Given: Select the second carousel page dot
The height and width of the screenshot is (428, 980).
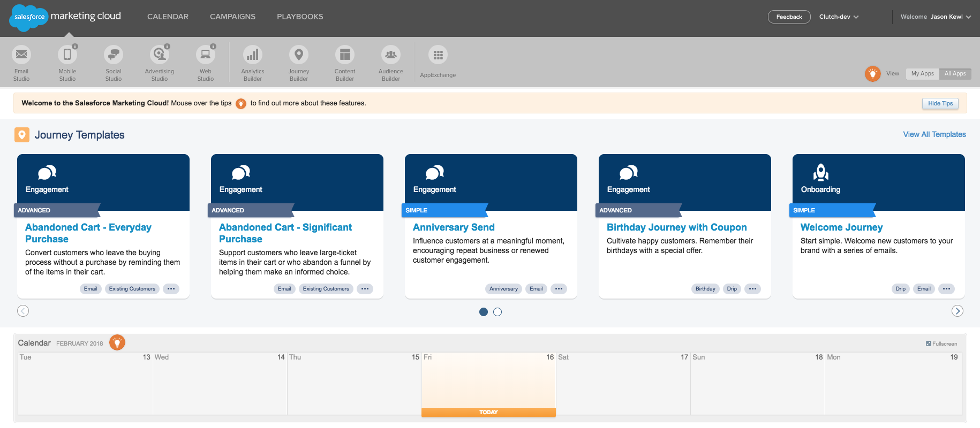Looking at the screenshot, I should pos(497,312).
